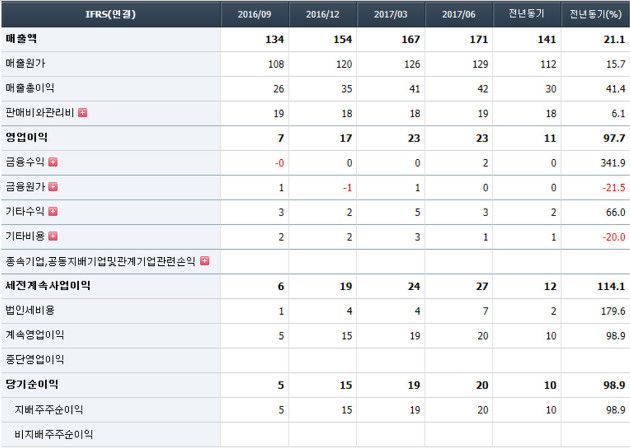
Task: Click 당기순이익 growth value 98.9
Action: 614,385
